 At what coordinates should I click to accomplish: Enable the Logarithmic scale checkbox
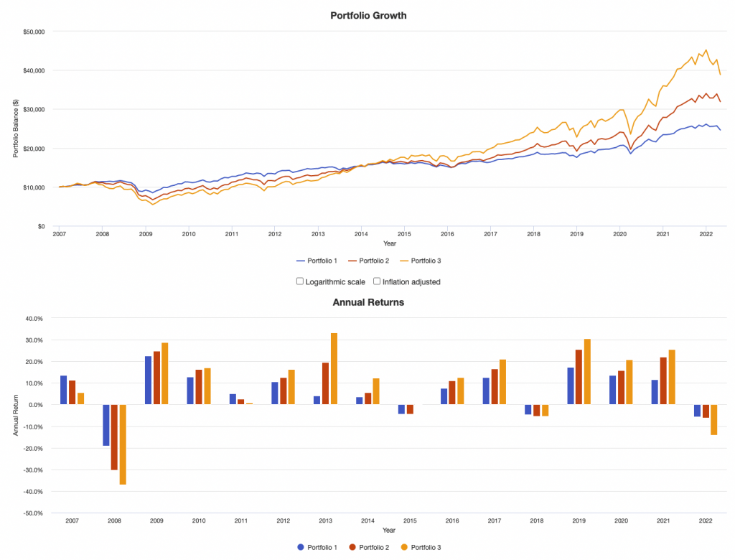pos(299,281)
